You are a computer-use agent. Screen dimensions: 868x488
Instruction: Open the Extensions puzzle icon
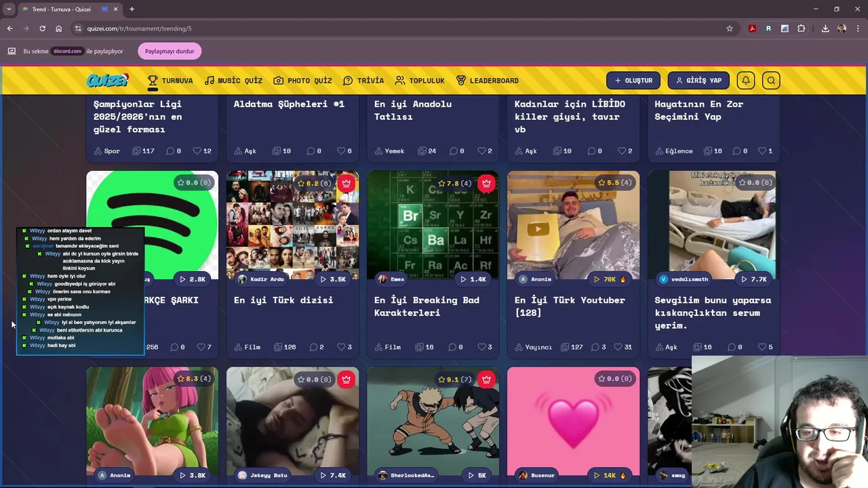(x=802, y=28)
